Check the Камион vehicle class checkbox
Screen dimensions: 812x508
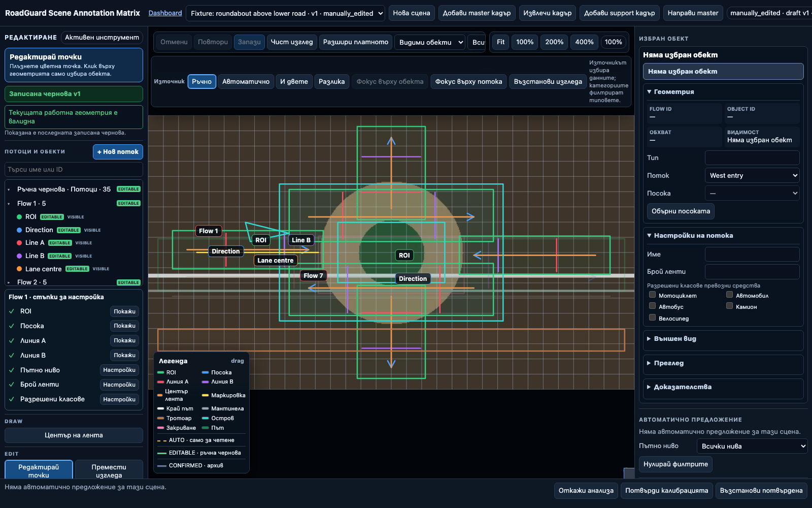730,306
